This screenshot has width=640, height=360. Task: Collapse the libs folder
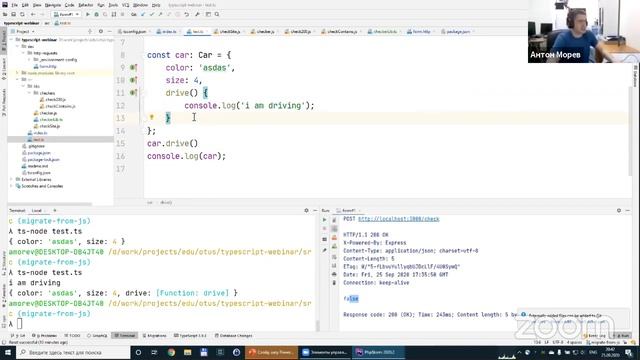(24, 86)
